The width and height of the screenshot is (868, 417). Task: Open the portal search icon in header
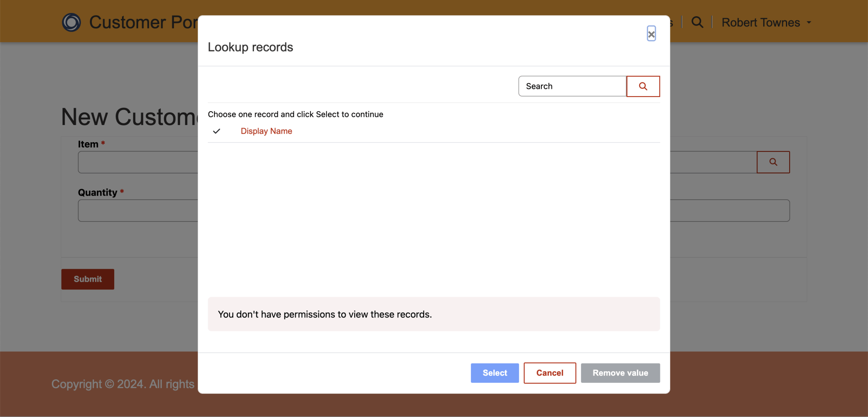(x=697, y=22)
